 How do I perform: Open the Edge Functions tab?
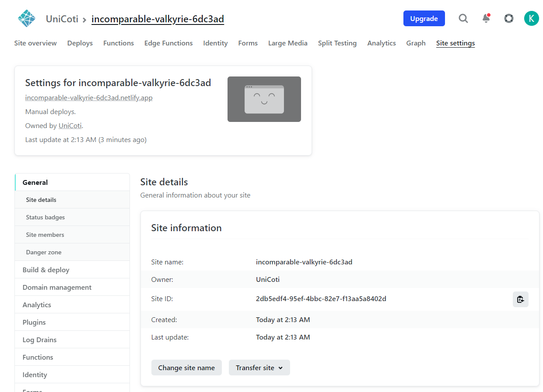click(x=168, y=43)
